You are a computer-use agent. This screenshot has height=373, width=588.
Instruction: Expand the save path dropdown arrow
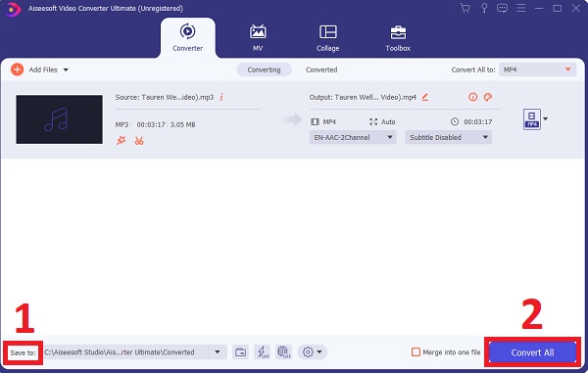218,352
